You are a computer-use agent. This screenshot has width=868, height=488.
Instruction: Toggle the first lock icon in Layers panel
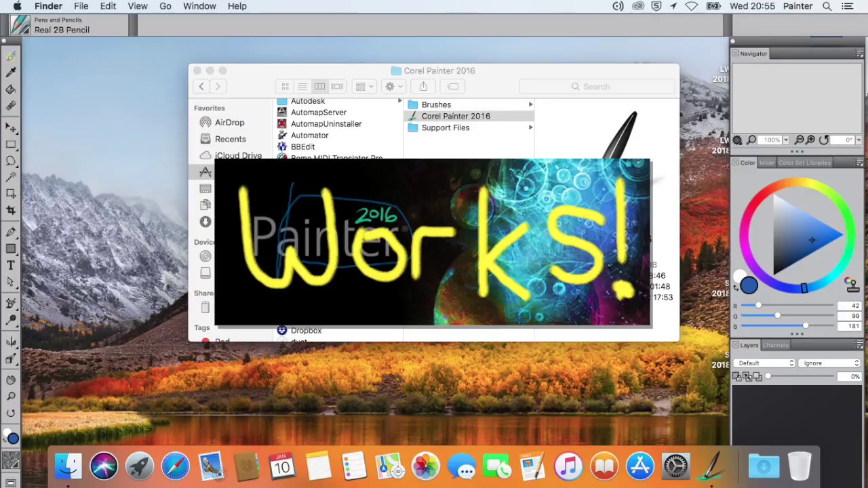click(x=737, y=376)
